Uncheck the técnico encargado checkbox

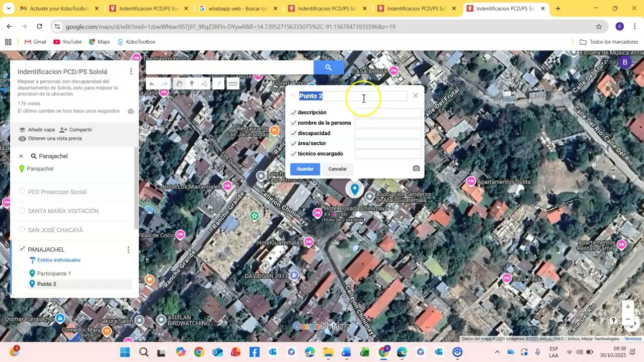[293, 154]
